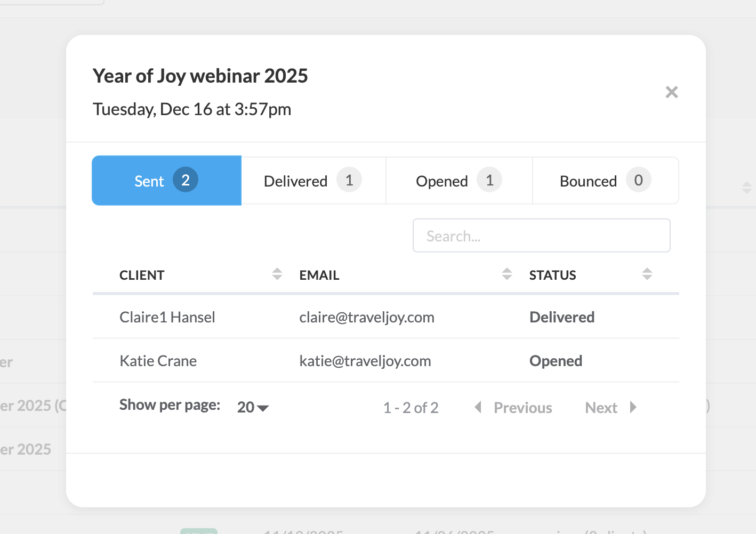Click the left arrow beside Previous
The height and width of the screenshot is (534, 756).
coord(478,408)
